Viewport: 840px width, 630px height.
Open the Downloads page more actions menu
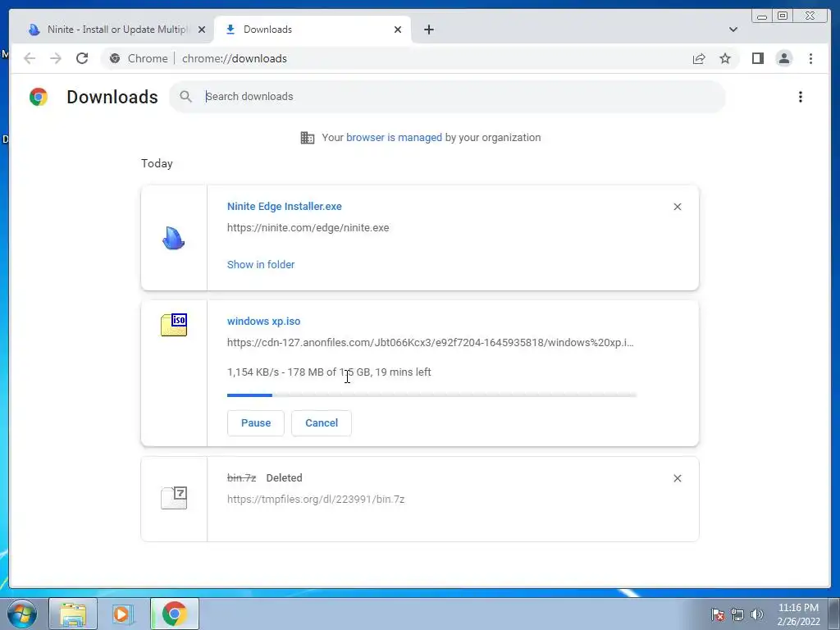[801, 97]
